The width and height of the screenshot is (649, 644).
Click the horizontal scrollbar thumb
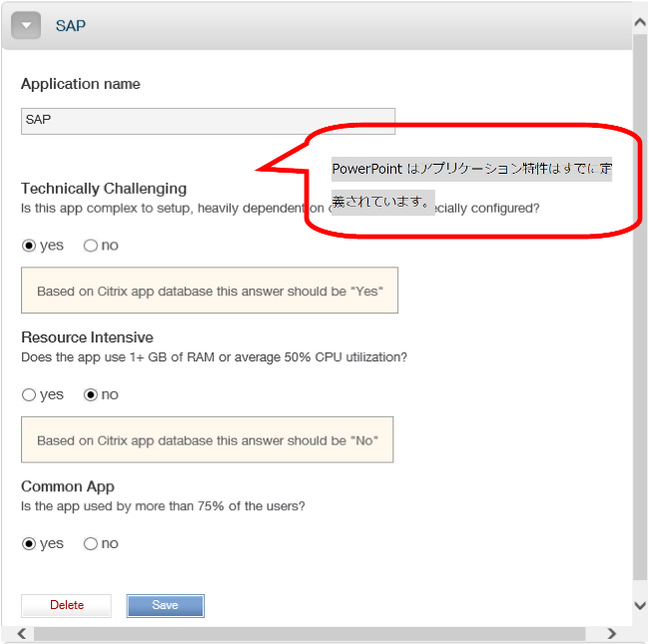point(310,634)
